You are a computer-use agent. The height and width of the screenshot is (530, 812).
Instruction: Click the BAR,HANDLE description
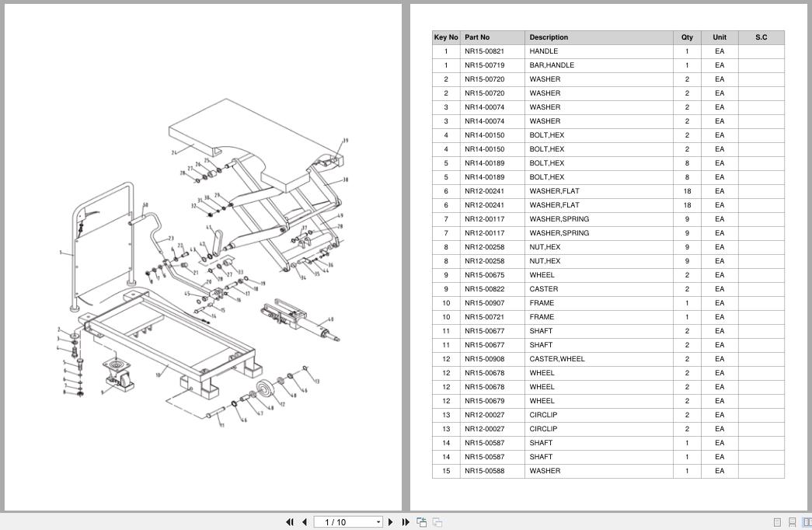pyautogui.click(x=552, y=65)
